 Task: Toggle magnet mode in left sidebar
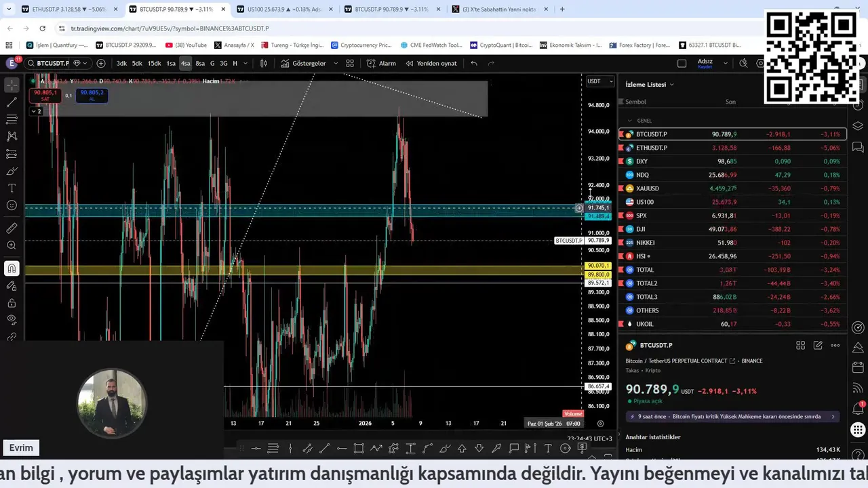click(x=12, y=268)
